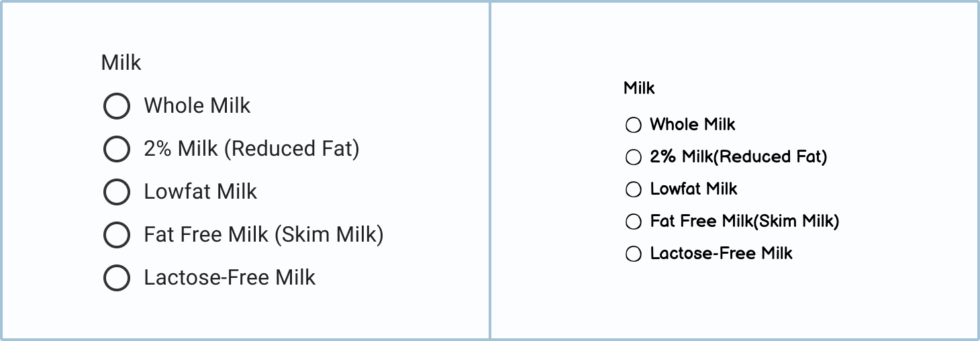Pick Lowfat Milk radio in left panel
The height and width of the screenshot is (341, 980).
coord(117,192)
